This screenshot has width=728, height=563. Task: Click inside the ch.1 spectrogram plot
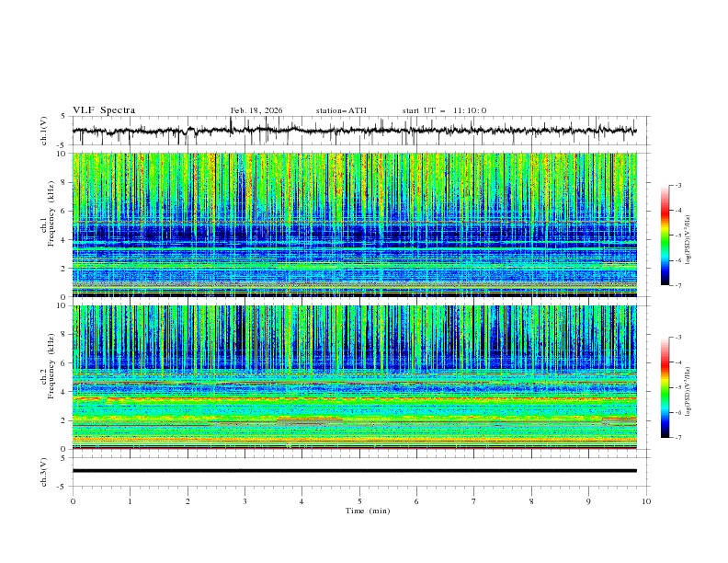pyautogui.click(x=354, y=224)
